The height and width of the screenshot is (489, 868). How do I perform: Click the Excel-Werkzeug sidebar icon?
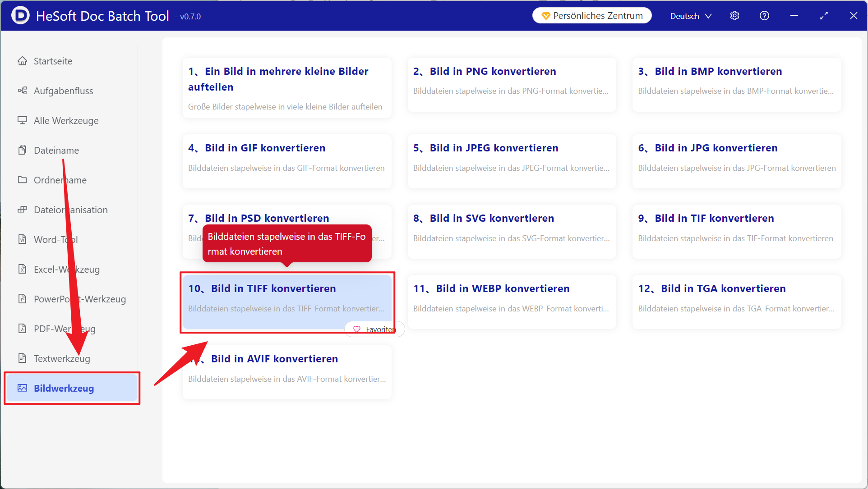coord(22,269)
